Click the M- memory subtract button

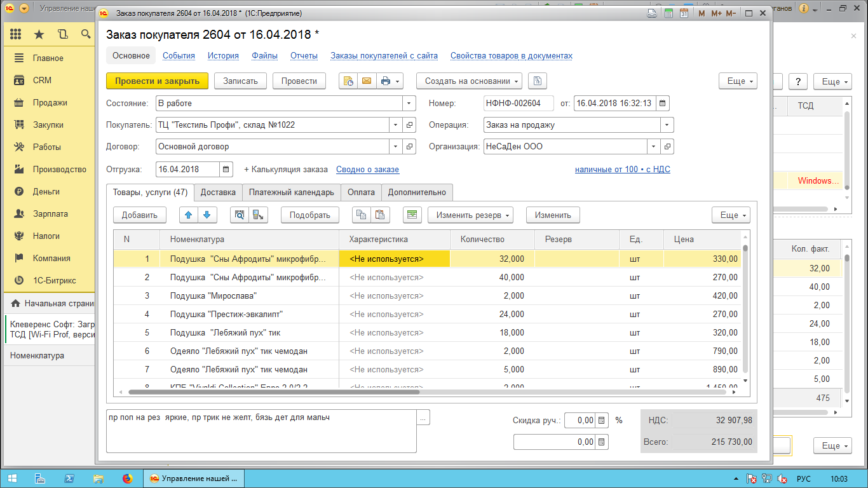[731, 13]
